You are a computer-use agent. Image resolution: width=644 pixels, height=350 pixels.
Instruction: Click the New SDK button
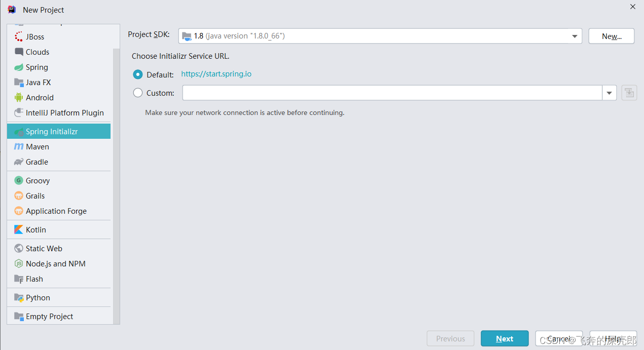coord(611,36)
